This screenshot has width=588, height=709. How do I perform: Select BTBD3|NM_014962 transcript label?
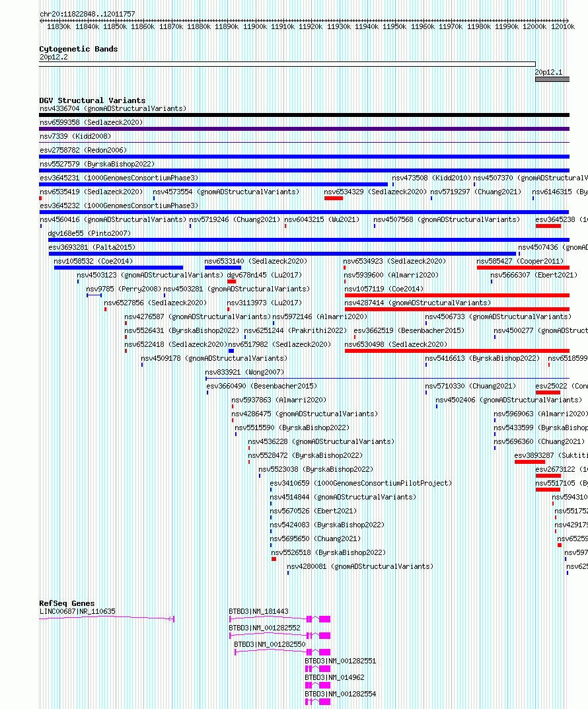334,677
